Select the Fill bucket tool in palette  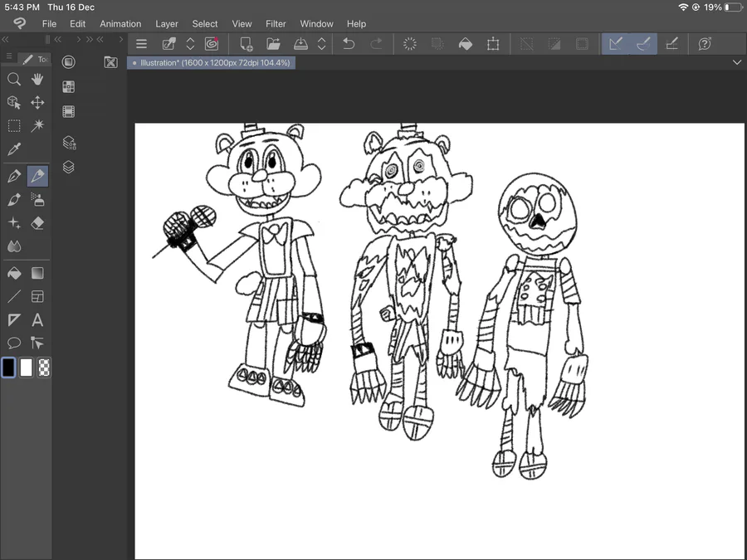(14, 273)
